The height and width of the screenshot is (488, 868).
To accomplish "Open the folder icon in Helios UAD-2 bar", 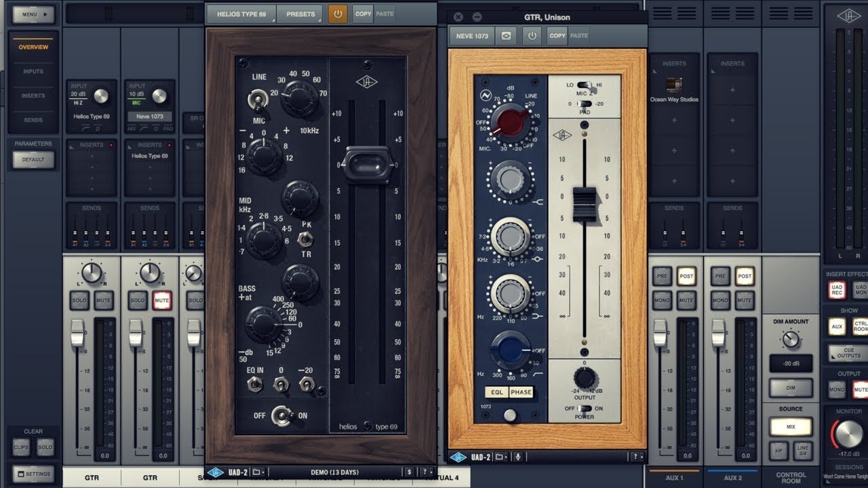I will (x=259, y=472).
